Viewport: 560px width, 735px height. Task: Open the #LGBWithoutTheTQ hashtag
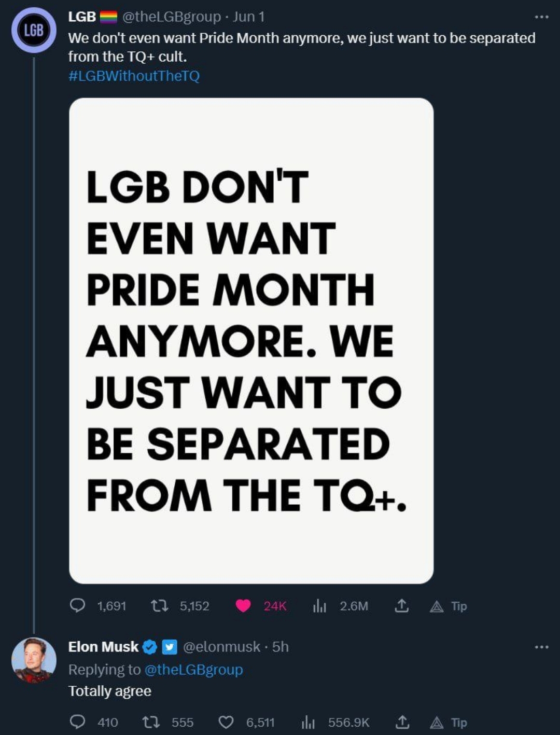[x=134, y=76]
